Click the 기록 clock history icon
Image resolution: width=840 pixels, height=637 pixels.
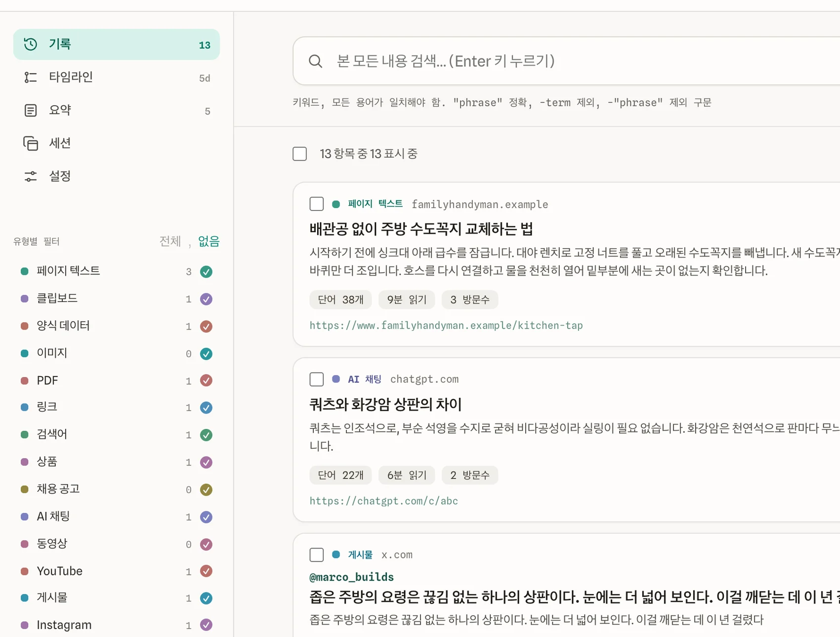tap(31, 44)
